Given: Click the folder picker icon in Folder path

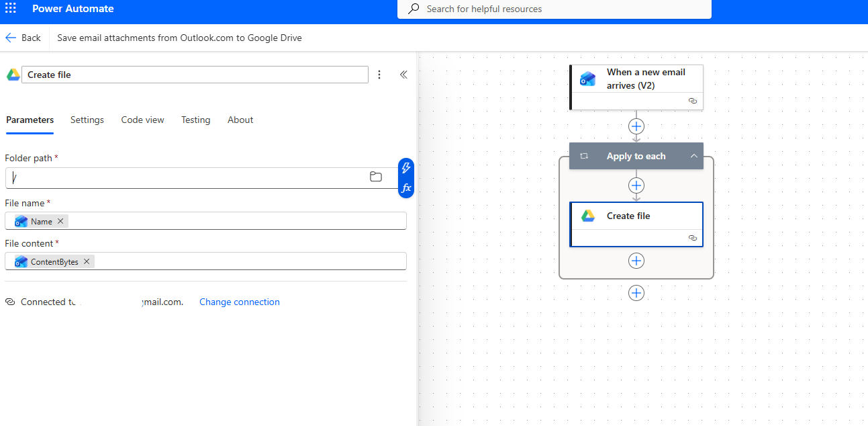Looking at the screenshot, I should point(376,177).
